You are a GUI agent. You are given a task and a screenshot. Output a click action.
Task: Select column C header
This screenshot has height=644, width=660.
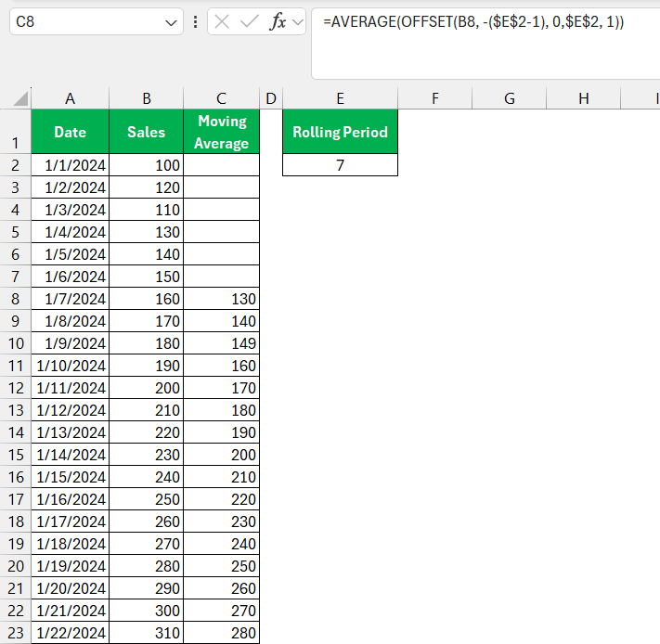point(222,98)
